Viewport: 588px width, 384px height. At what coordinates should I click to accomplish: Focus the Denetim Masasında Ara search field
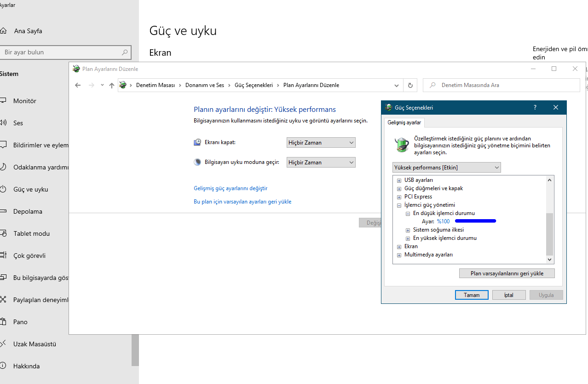[x=502, y=85]
